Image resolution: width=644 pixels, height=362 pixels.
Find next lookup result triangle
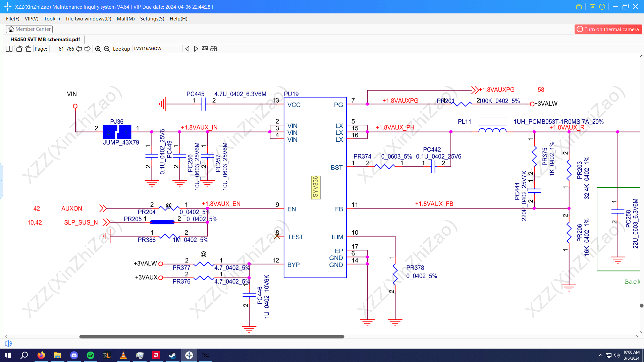click(196, 49)
